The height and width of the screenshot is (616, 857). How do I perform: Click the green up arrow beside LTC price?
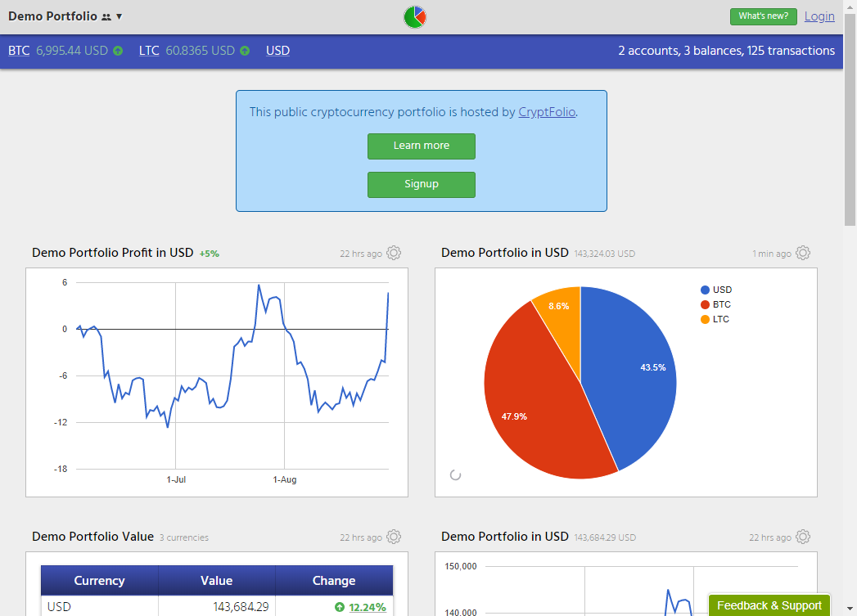245,51
